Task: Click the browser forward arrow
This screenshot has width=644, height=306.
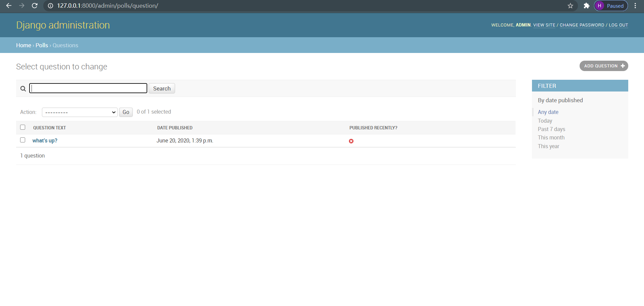Action: (22, 6)
